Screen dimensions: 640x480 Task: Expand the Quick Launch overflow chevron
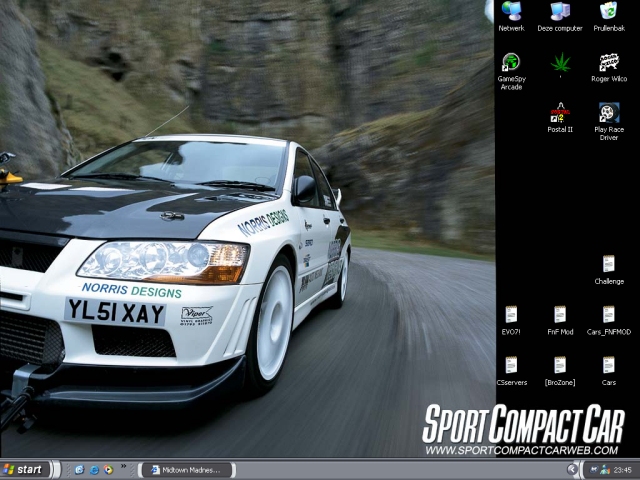point(124,467)
